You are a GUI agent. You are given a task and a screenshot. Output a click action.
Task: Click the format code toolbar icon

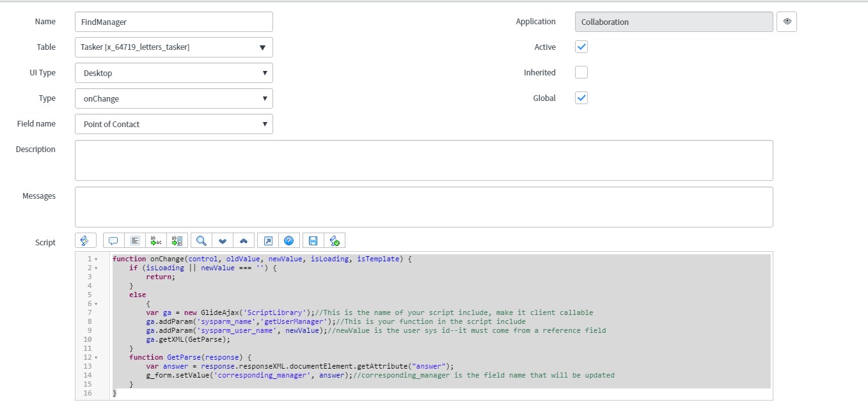point(135,240)
